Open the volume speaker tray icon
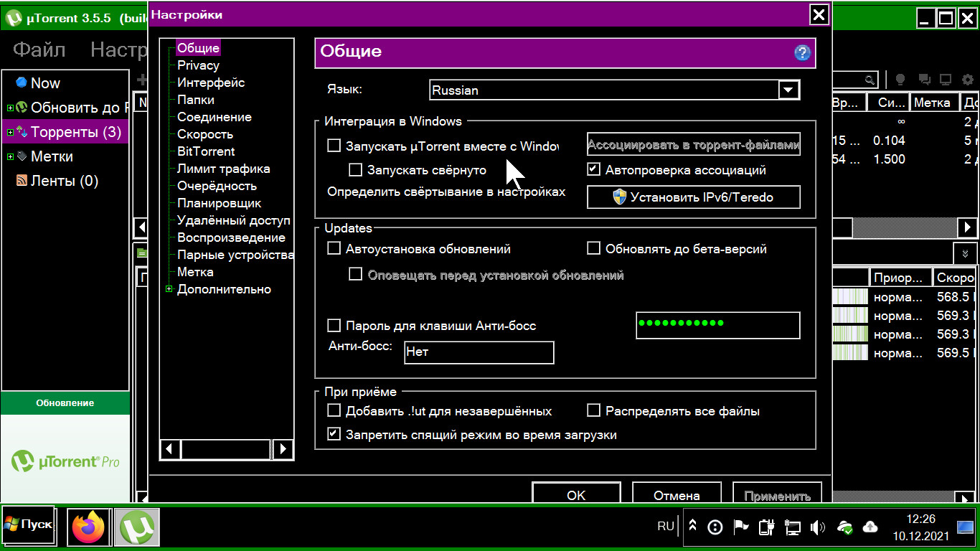 tap(817, 528)
